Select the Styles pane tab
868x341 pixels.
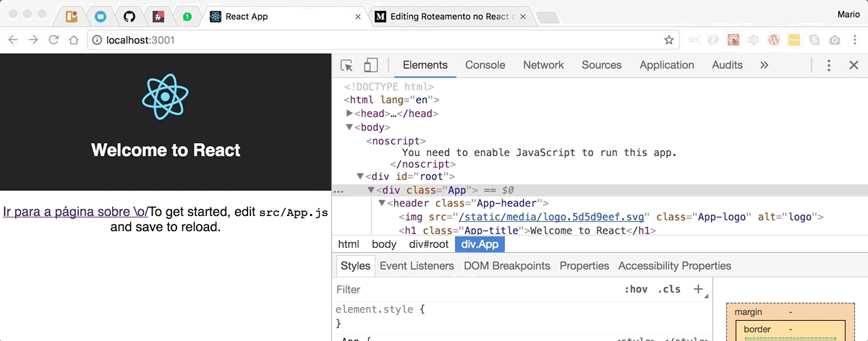coord(355,266)
